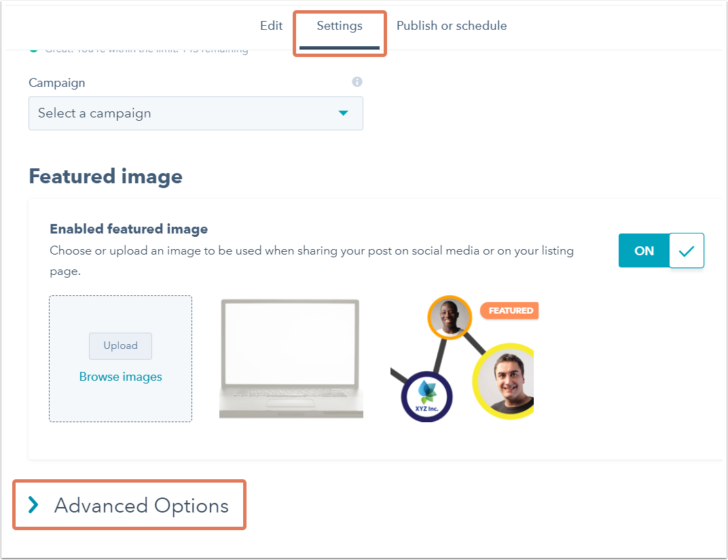Click the Browse images link

(x=121, y=377)
